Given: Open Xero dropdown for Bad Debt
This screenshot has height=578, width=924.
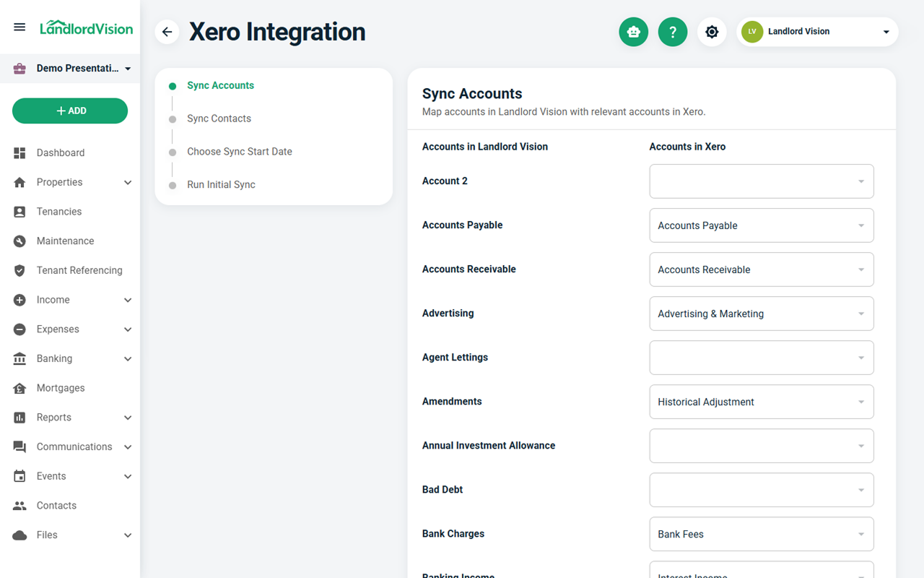Looking at the screenshot, I should point(762,490).
